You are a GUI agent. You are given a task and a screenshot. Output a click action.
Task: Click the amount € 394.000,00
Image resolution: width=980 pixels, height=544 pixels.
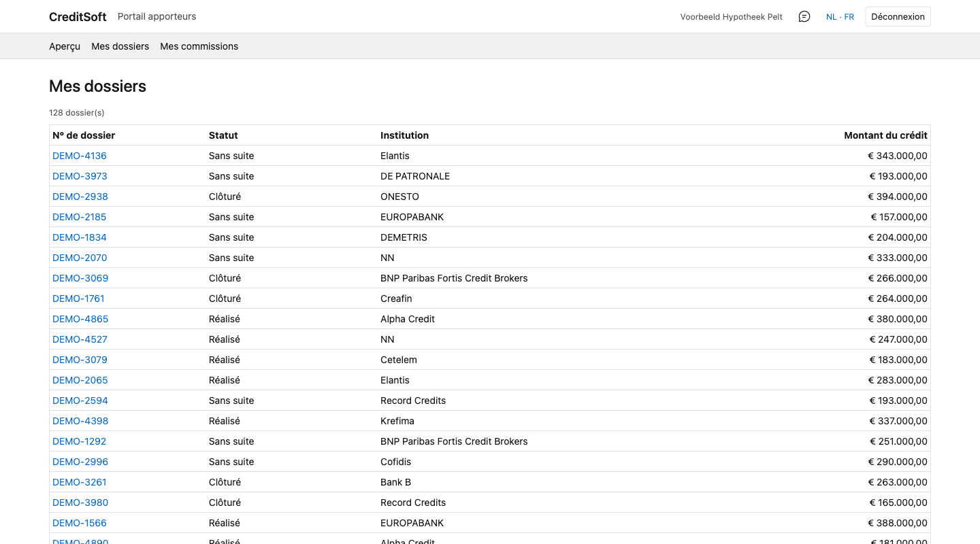click(898, 197)
